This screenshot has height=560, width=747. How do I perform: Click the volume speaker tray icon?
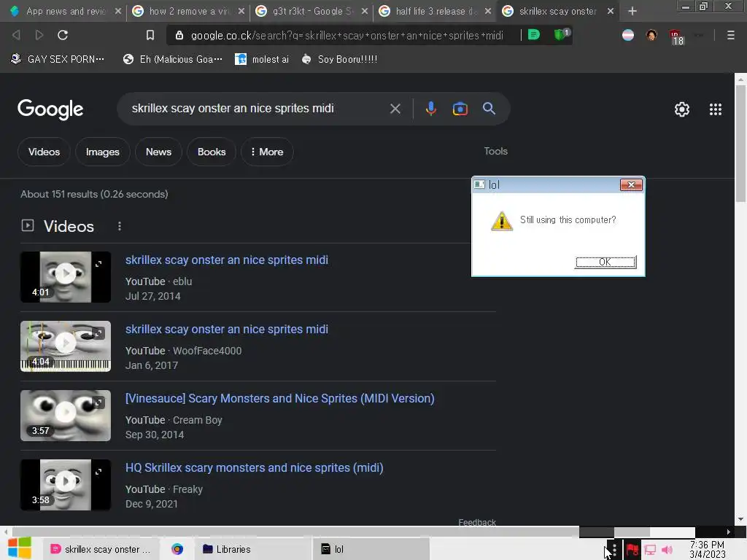[667, 550]
